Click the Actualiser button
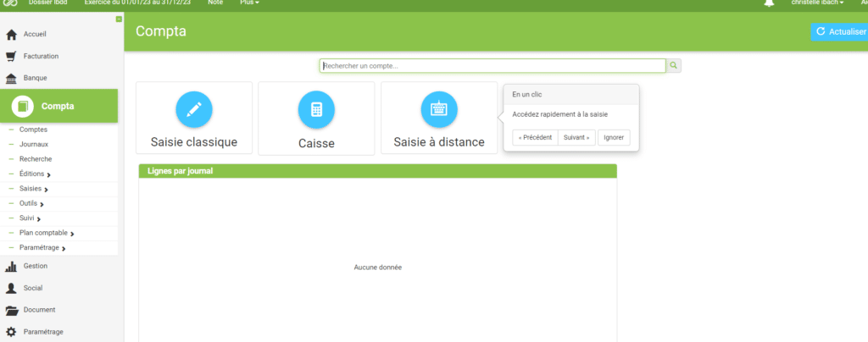Screen dimensions: 868x342 [840, 32]
